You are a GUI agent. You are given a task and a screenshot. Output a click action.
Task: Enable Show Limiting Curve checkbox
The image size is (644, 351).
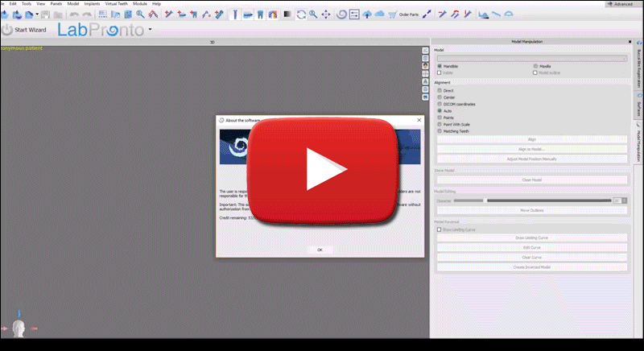[x=439, y=229]
